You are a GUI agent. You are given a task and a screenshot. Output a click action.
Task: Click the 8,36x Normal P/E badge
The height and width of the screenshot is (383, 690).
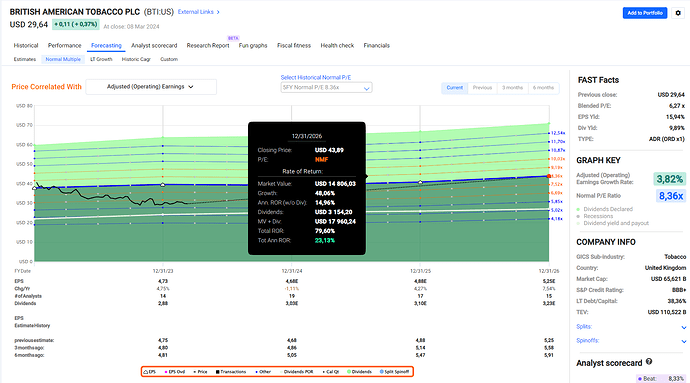click(x=671, y=195)
